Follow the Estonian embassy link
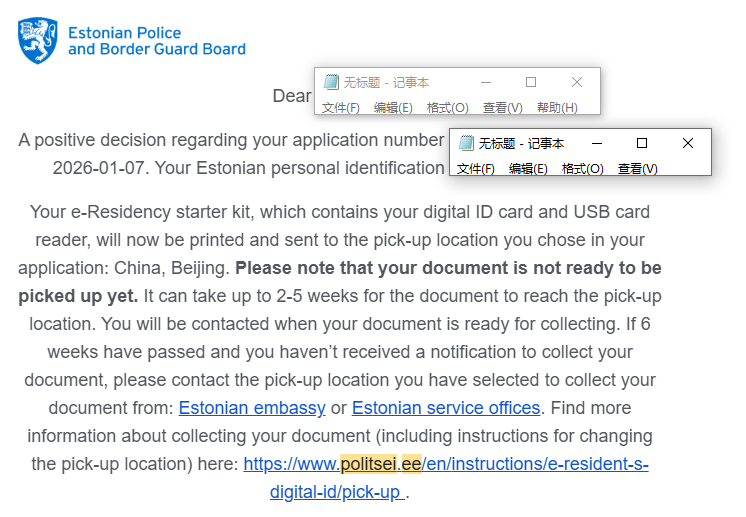This screenshot has height=517, width=746. coord(252,408)
